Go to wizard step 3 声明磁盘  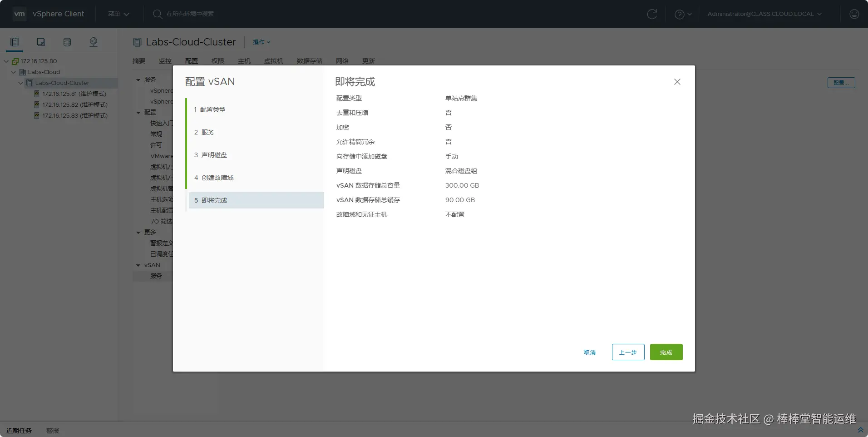click(256, 155)
